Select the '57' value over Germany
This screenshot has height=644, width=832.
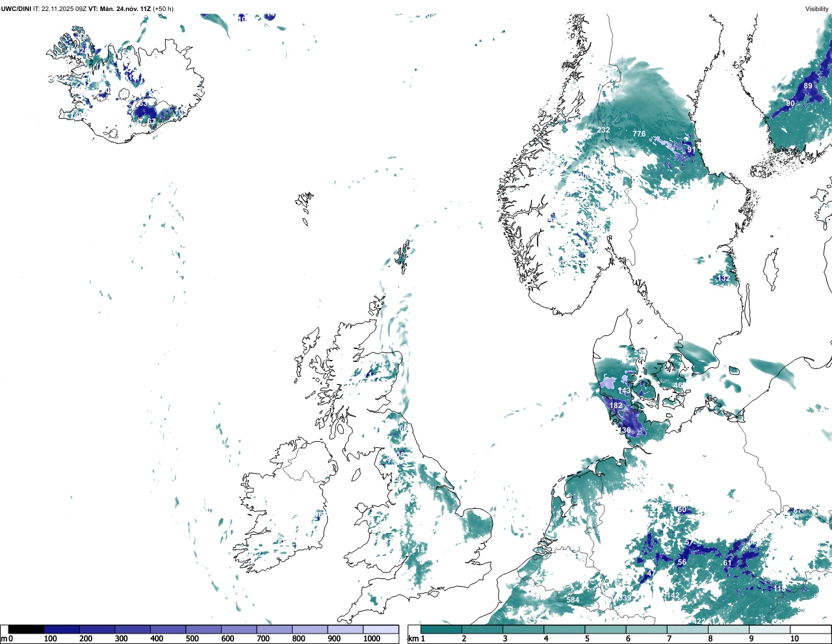(x=689, y=543)
